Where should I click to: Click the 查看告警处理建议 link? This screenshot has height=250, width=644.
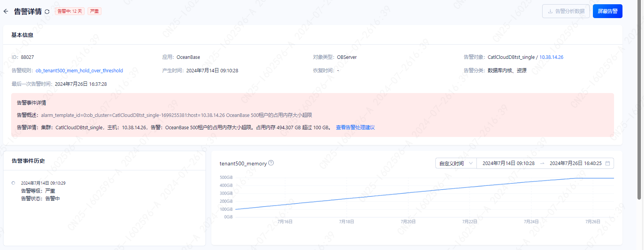355,127
